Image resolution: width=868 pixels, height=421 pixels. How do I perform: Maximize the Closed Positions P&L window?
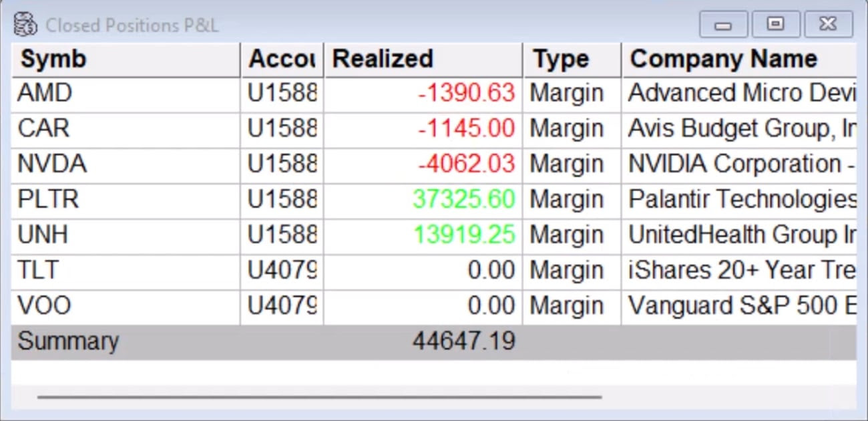[x=775, y=25]
